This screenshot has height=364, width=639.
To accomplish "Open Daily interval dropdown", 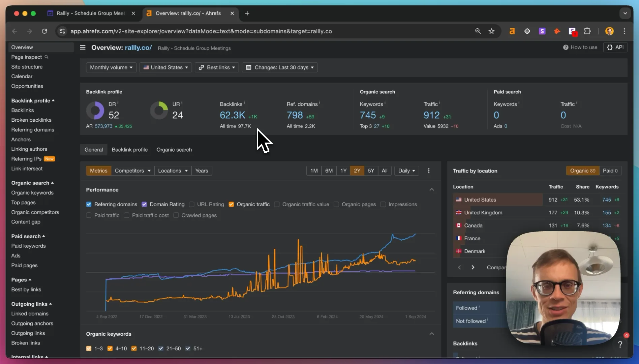I will 406,171.
